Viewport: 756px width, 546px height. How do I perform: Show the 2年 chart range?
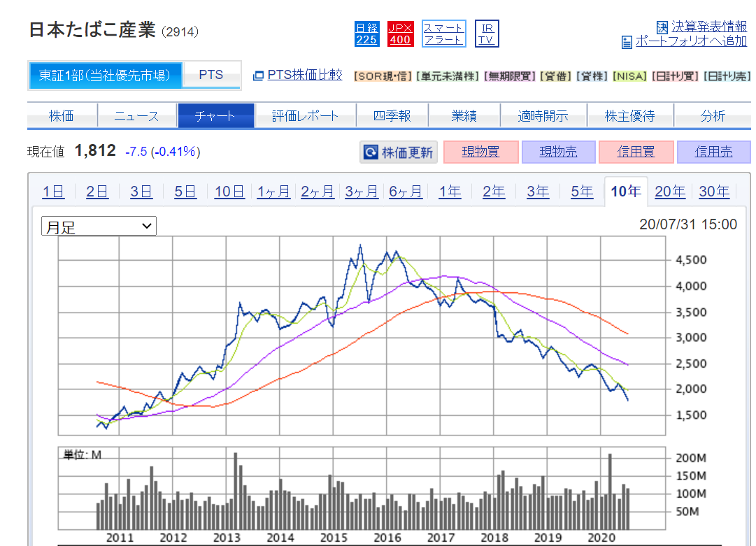tap(494, 192)
